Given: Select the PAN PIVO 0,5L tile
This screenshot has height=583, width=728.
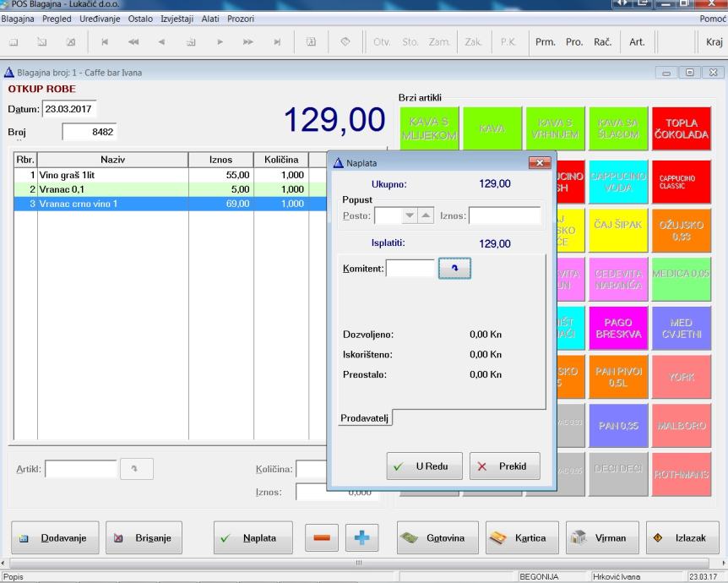Looking at the screenshot, I should 618,377.
